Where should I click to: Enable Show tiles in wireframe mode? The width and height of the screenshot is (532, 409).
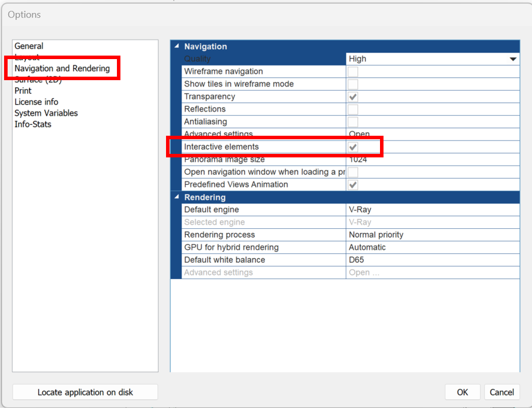[353, 84]
